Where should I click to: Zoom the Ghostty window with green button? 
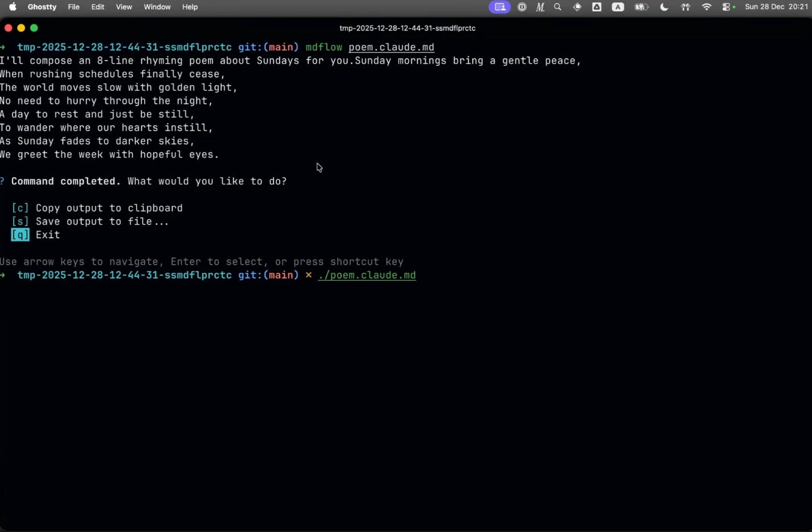pyautogui.click(x=34, y=28)
